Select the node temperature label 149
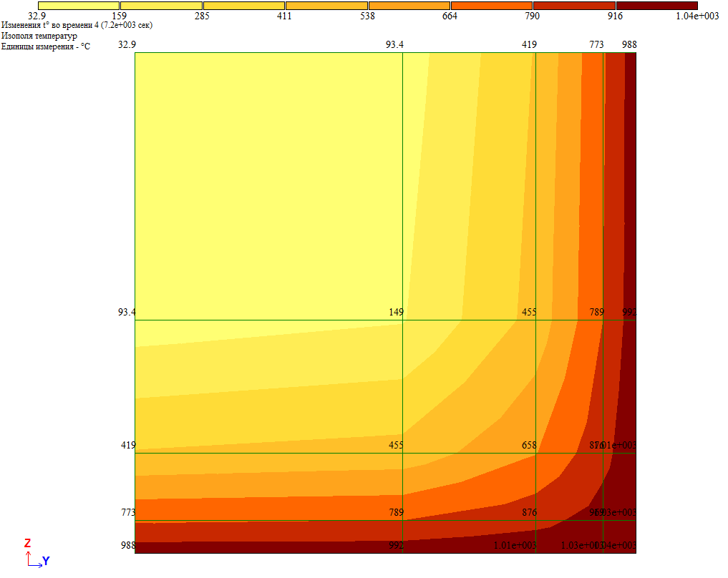The image size is (728, 578). (396, 313)
